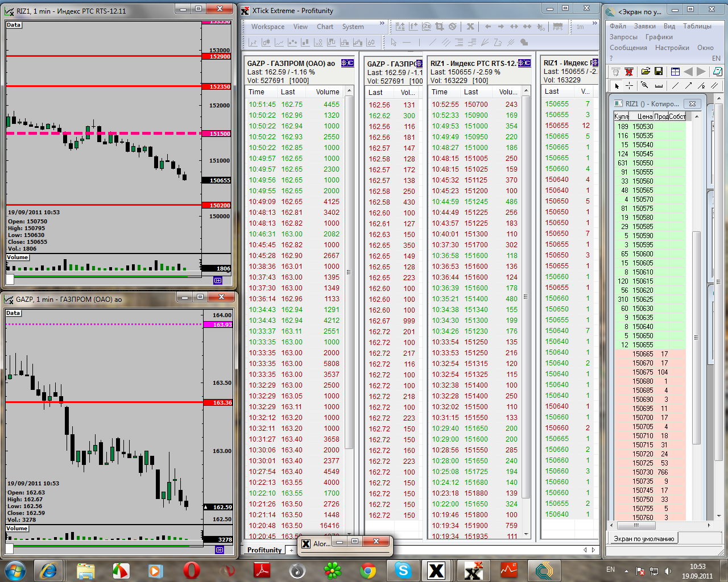Image resolution: width=728 pixels, height=582 pixels.
Task: Click the Volume column header in GAZP trades
Action: click(328, 92)
